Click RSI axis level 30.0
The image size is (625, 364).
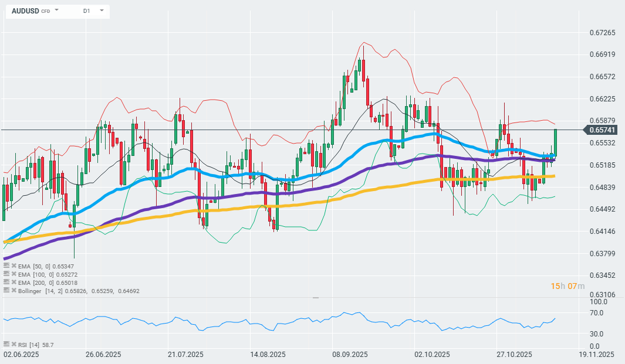(597, 334)
